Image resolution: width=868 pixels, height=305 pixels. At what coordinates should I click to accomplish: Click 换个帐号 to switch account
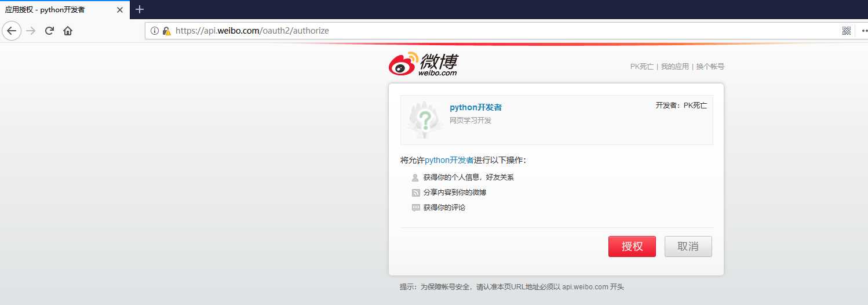click(x=710, y=67)
